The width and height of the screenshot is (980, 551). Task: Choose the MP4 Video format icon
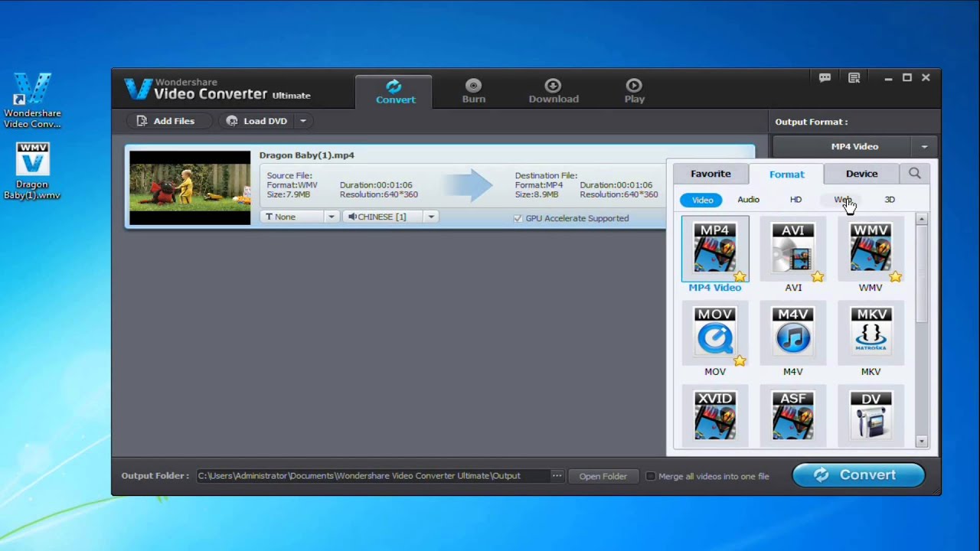[x=715, y=249]
